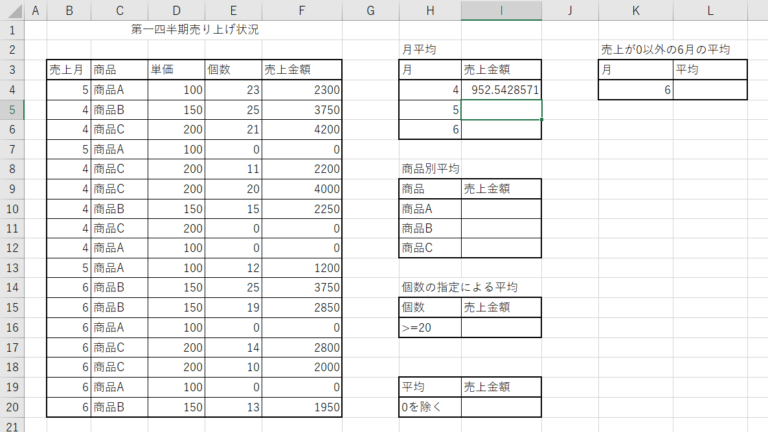Click the select-all corner triangle

(x=12, y=10)
